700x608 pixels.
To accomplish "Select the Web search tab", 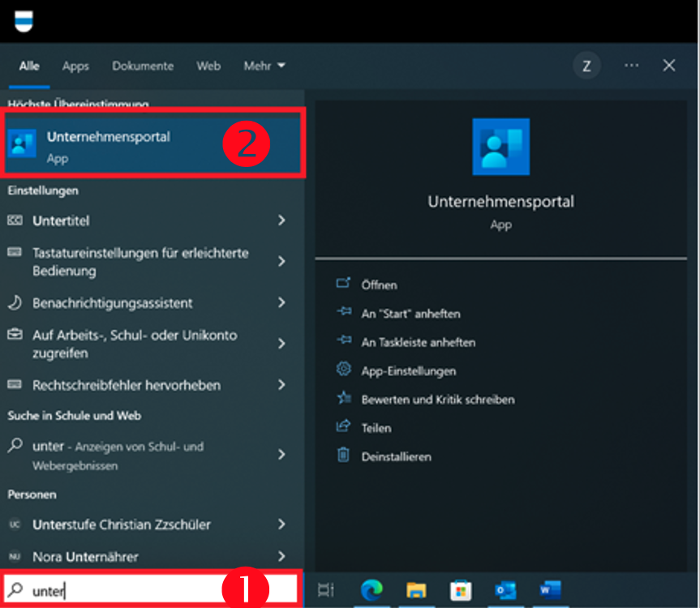I will pyautogui.click(x=208, y=66).
